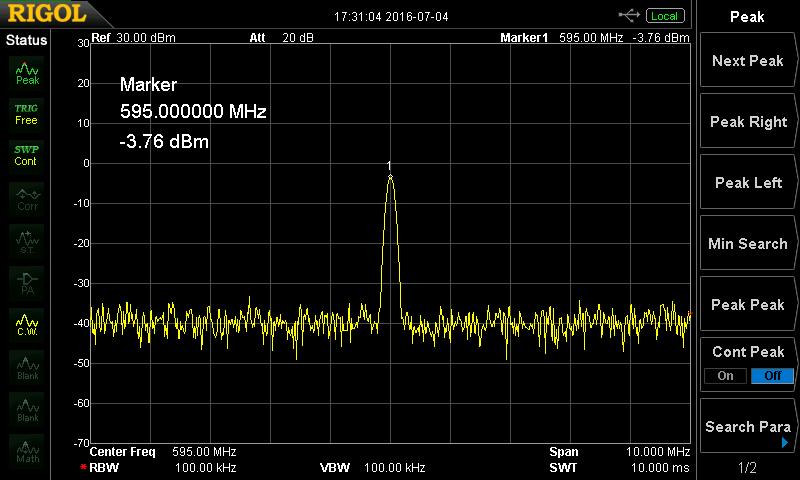This screenshot has width=800, height=480.
Task: Click the Local mode indicator
Action: [x=663, y=16]
